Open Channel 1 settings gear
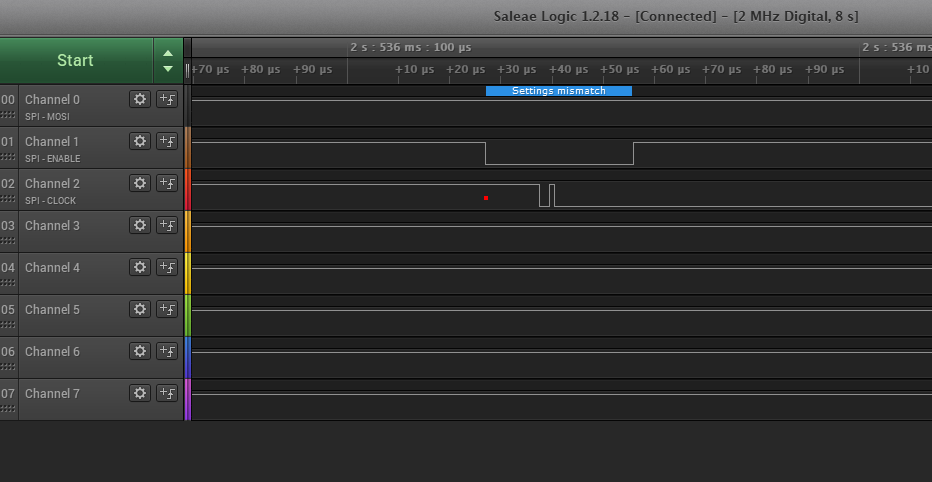 coord(140,141)
